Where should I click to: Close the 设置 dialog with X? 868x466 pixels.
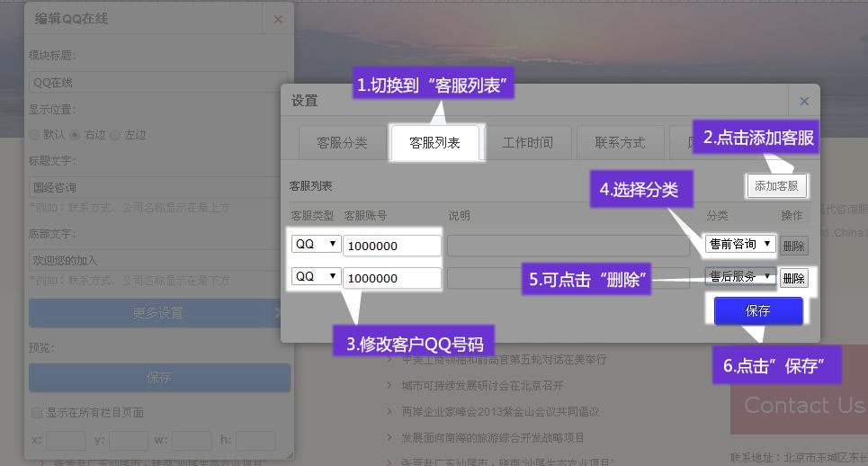pyautogui.click(x=803, y=101)
